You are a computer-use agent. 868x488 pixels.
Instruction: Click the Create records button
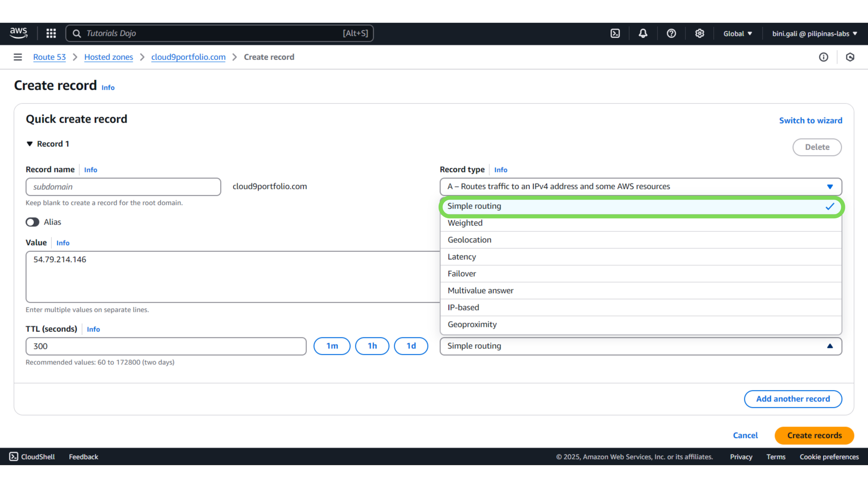point(814,435)
